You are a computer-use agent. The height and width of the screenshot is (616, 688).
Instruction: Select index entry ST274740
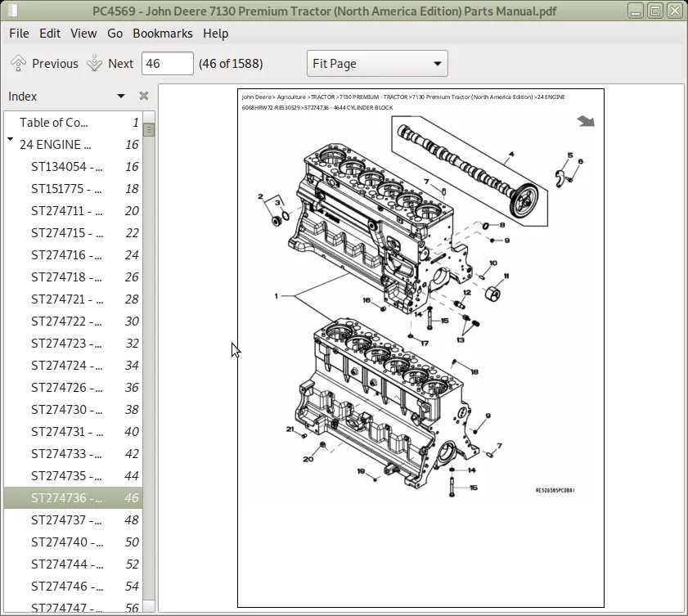coord(74,542)
